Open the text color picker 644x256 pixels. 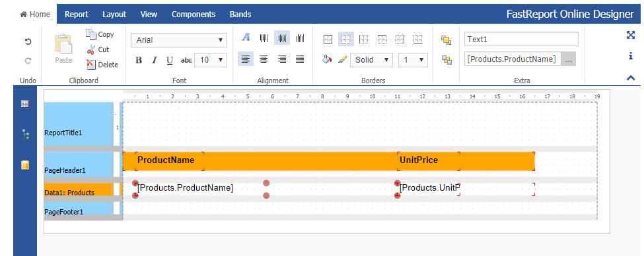point(246,38)
